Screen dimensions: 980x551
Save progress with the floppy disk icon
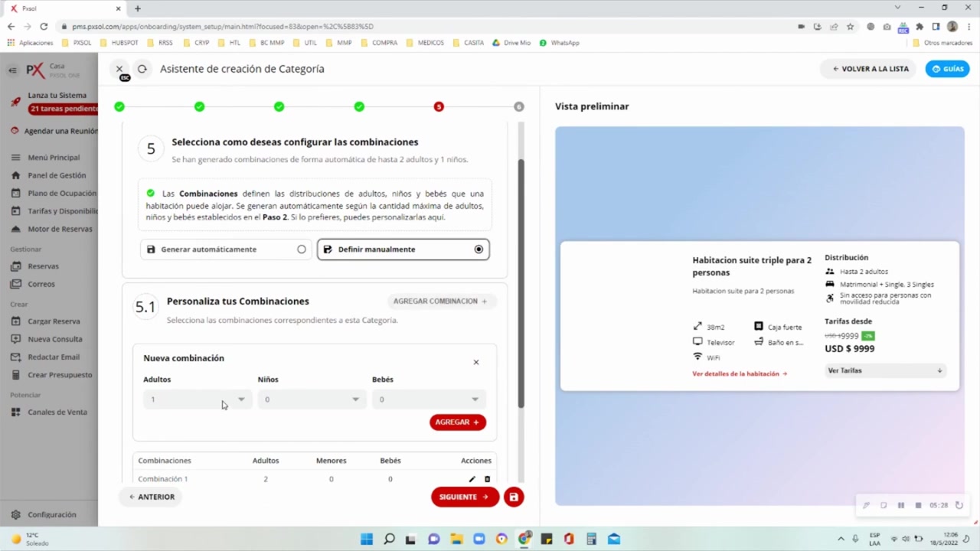[x=513, y=497]
